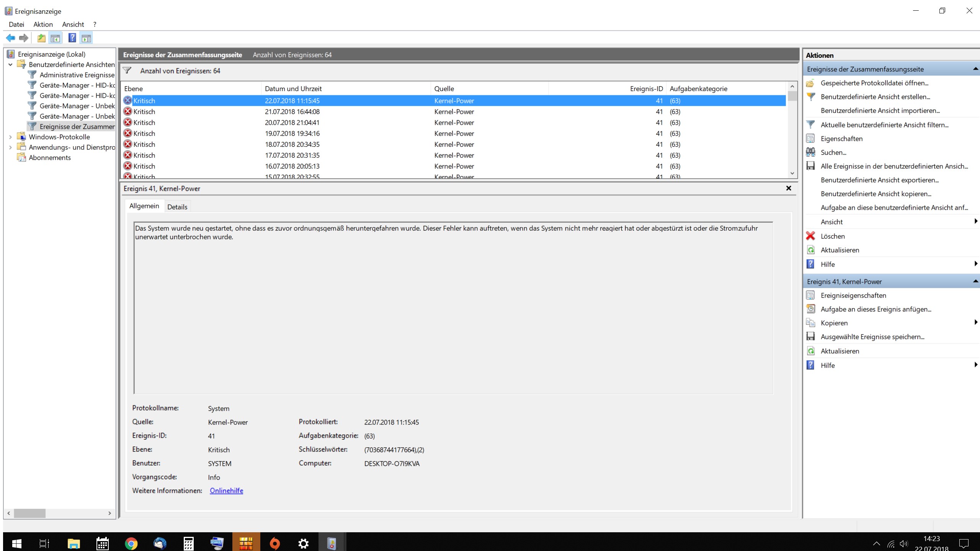The width and height of the screenshot is (980, 551).
Task: Open the Aktion menu
Action: tap(43, 24)
